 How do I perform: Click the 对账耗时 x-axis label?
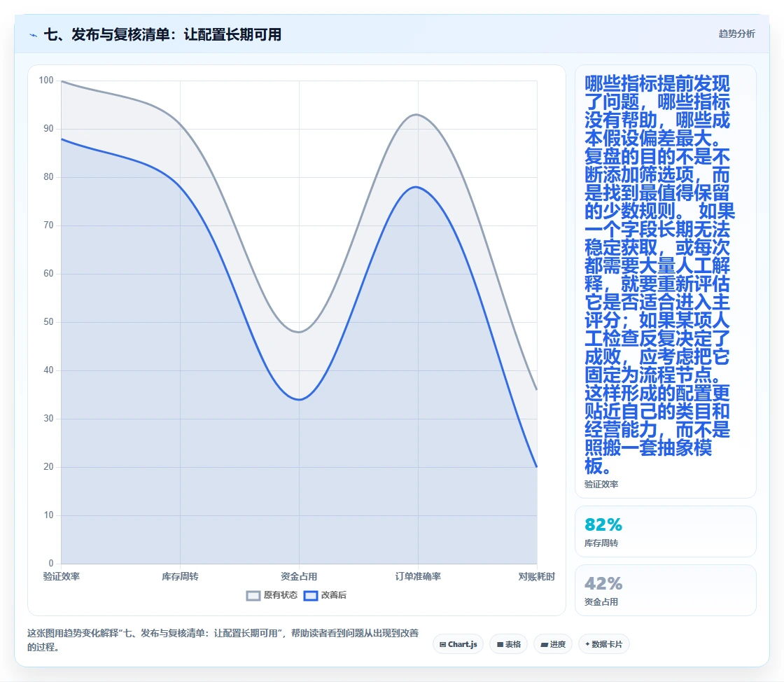point(536,576)
